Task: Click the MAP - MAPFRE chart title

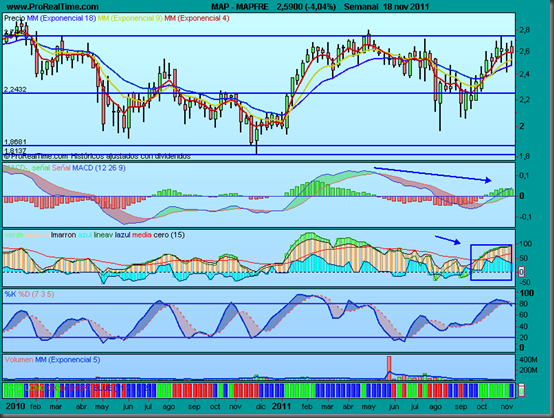Action: [x=240, y=6]
